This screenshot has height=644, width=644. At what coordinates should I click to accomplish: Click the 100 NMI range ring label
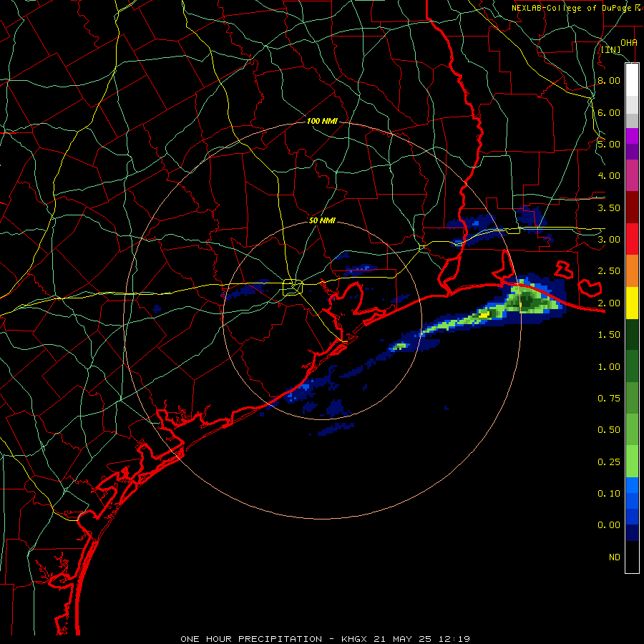point(322,121)
